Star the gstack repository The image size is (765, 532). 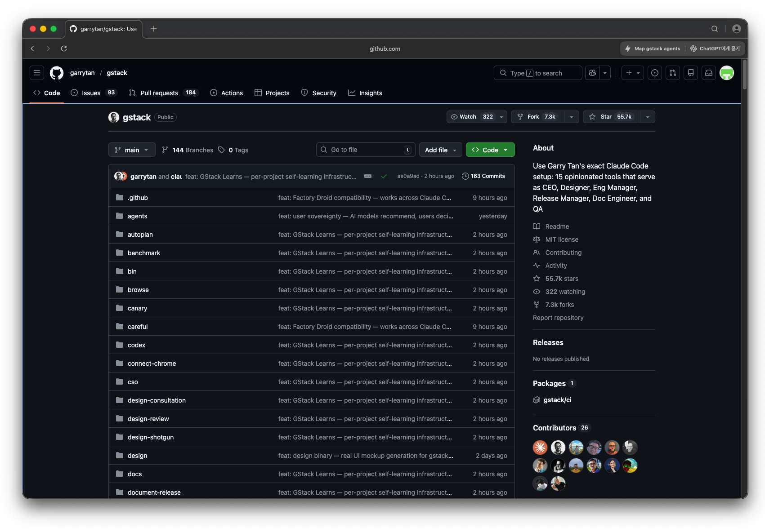(x=611, y=117)
